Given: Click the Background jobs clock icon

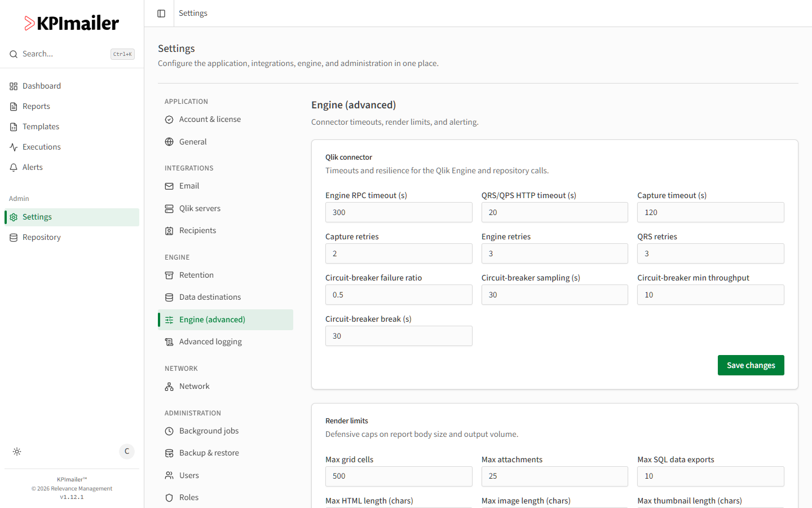Looking at the screenshot, I should click(x=169, y=431).
